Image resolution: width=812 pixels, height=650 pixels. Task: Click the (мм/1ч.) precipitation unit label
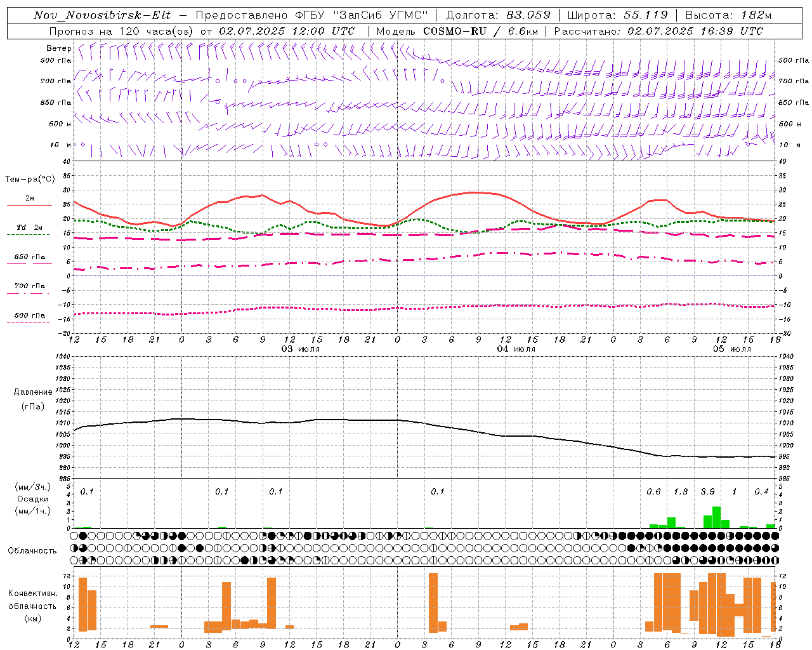tap(32, 511)
